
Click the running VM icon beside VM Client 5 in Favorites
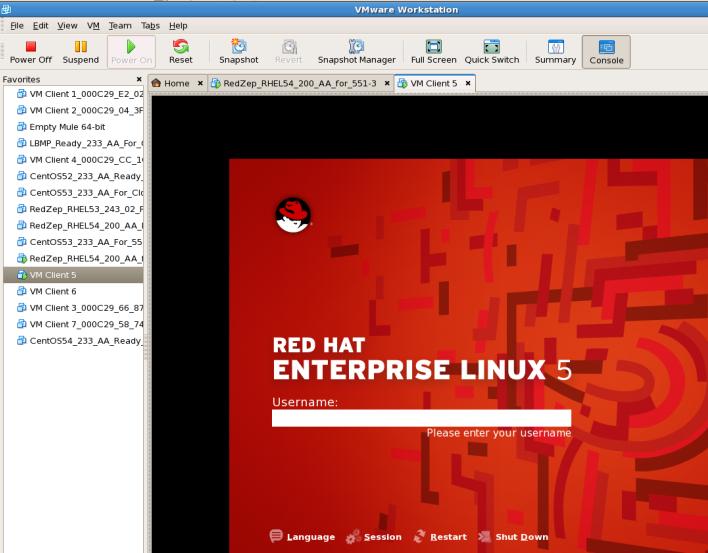[21, 275]
